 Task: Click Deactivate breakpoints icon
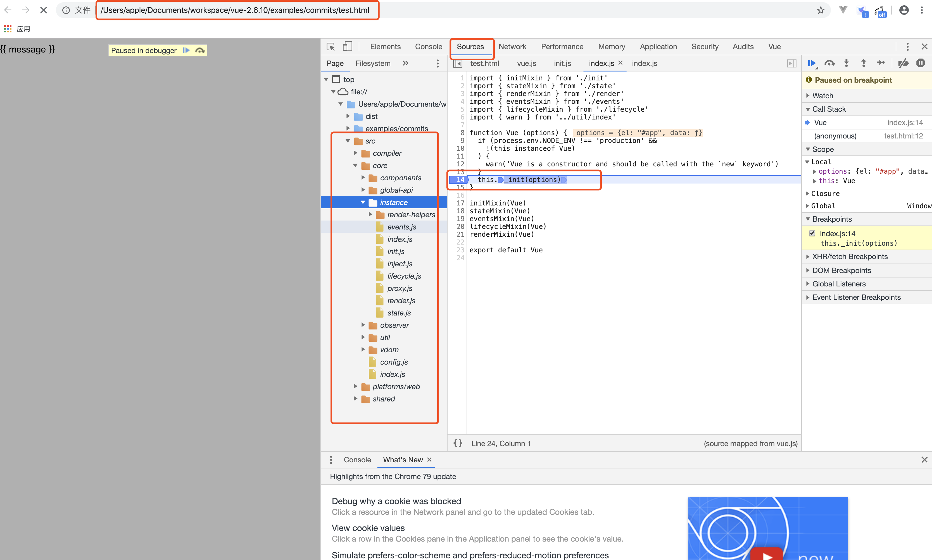pos(903,63)
